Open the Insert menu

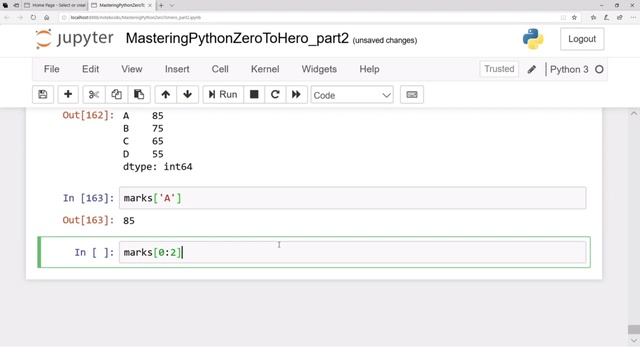click(177, 69)
